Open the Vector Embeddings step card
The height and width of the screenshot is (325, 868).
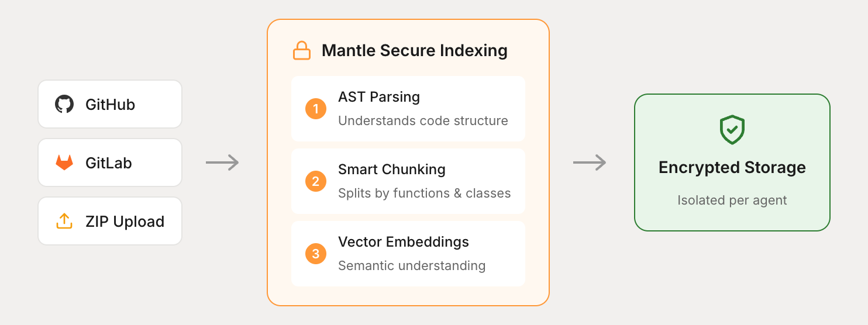408,254
